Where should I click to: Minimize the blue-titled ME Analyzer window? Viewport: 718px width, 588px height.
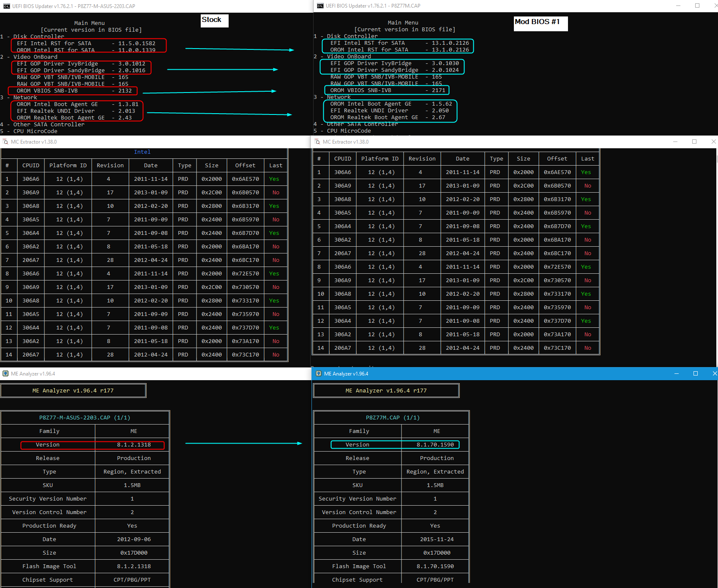point(677,373)
